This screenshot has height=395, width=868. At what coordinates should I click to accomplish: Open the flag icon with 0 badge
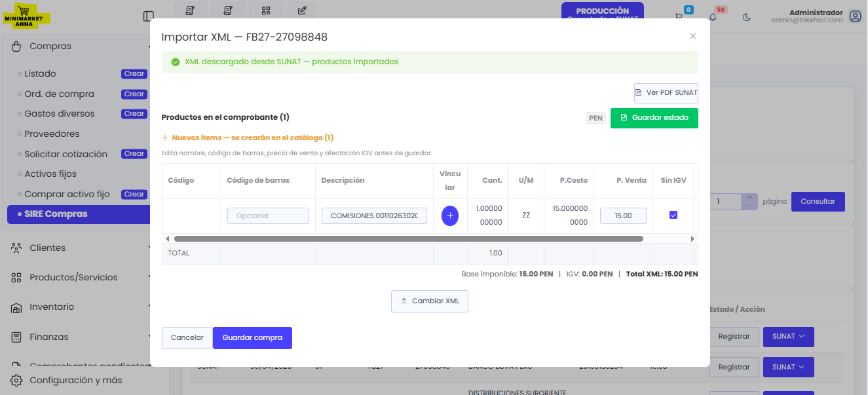tap(679, 16)
